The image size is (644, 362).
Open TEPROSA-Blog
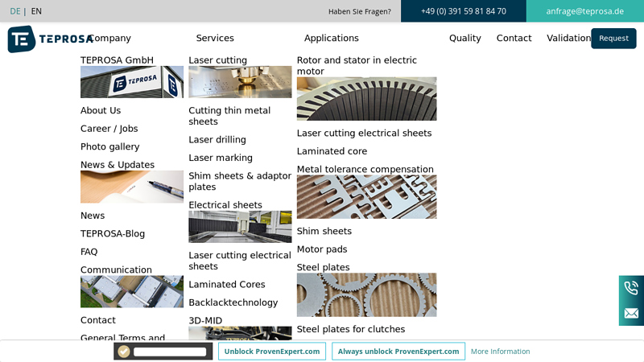click(113, 233)
